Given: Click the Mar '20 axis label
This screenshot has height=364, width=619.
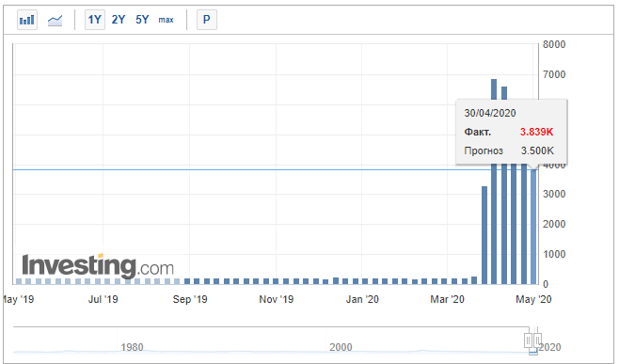Looking at the screenshot, I should pyautogui.click(x=447, y=299).
